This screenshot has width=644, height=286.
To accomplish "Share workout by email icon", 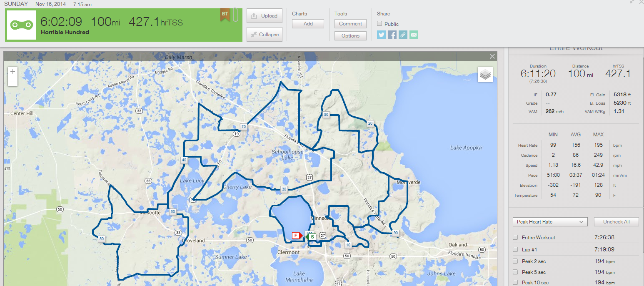I will [414, 35].
